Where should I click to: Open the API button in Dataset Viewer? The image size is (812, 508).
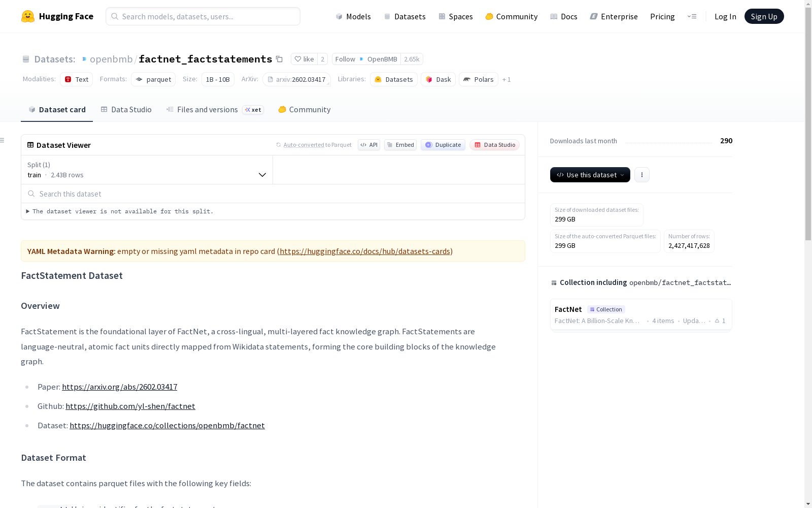coord(369,145)
